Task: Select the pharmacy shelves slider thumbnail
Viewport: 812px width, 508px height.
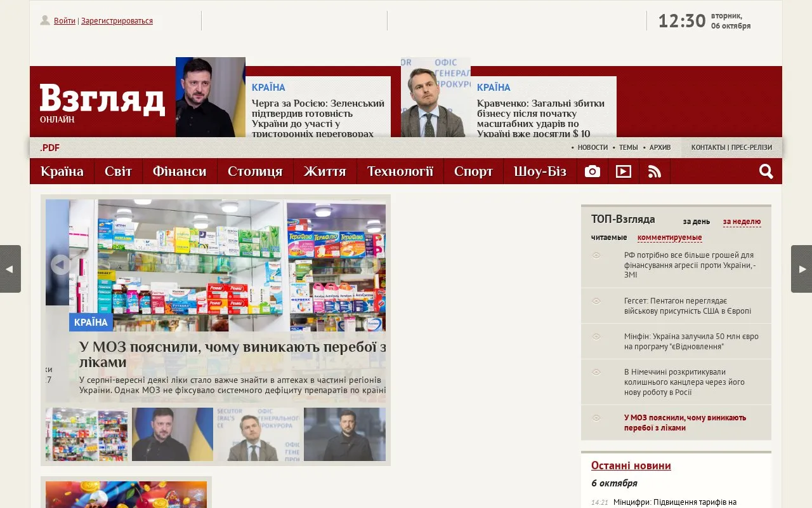Action: pos(86,434)
